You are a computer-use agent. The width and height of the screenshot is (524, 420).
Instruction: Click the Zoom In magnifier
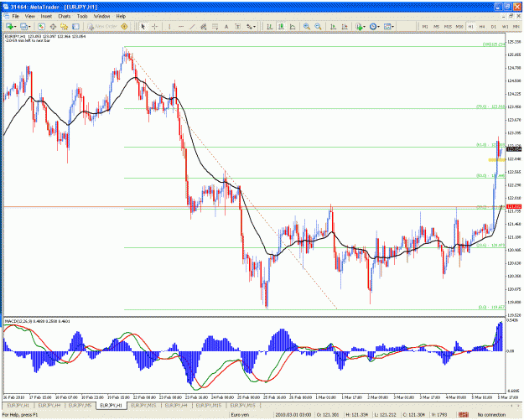(x=307, y=27)
